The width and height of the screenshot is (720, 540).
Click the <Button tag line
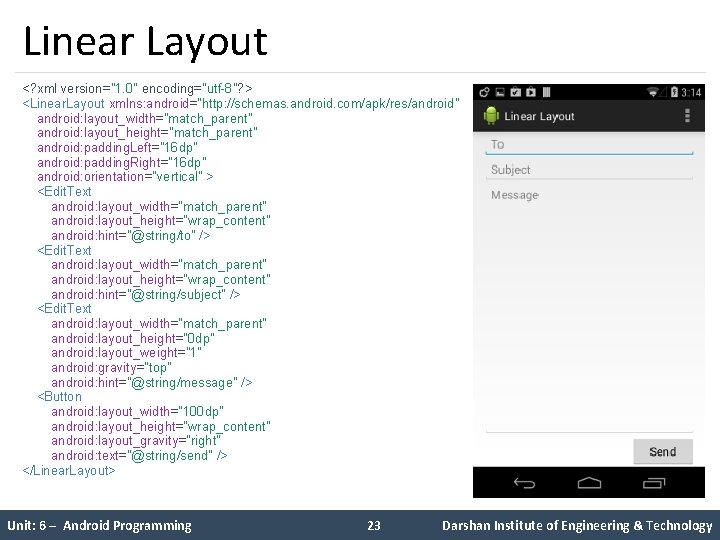(60, 396)
